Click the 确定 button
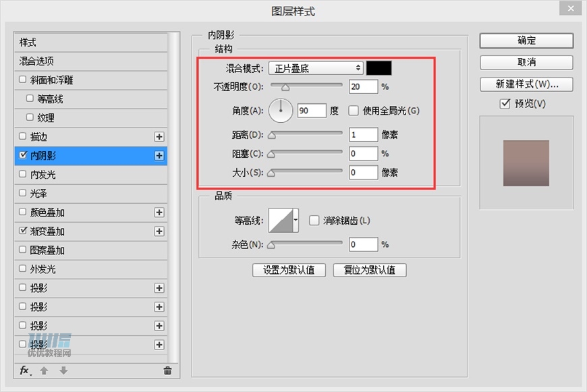Viewport: 587px width, 392px height. tap(526, 40)
